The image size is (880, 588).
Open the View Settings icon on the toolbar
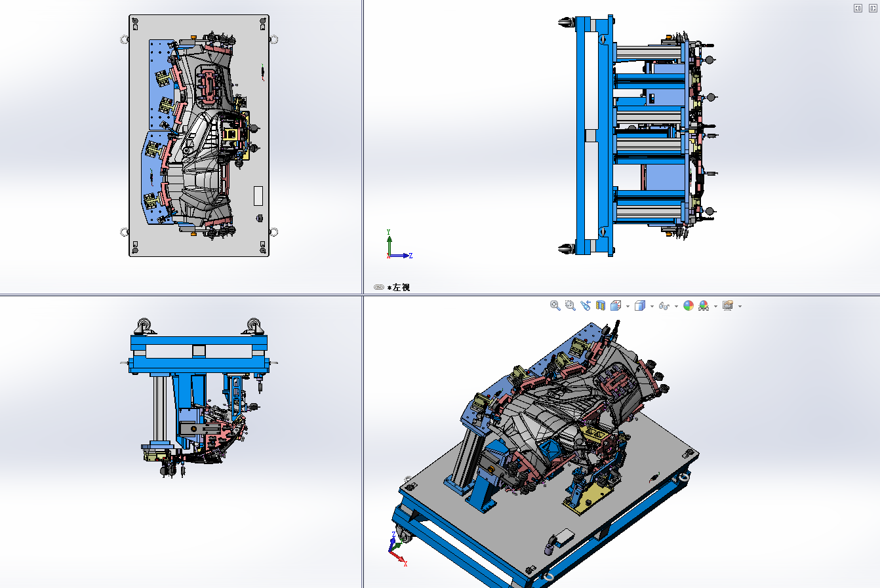(727, 305)
